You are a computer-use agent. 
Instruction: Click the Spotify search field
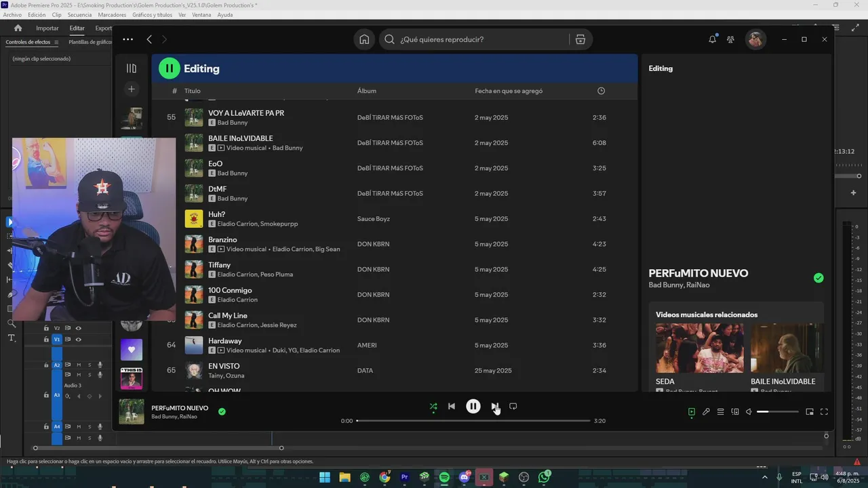click(475, 39)
